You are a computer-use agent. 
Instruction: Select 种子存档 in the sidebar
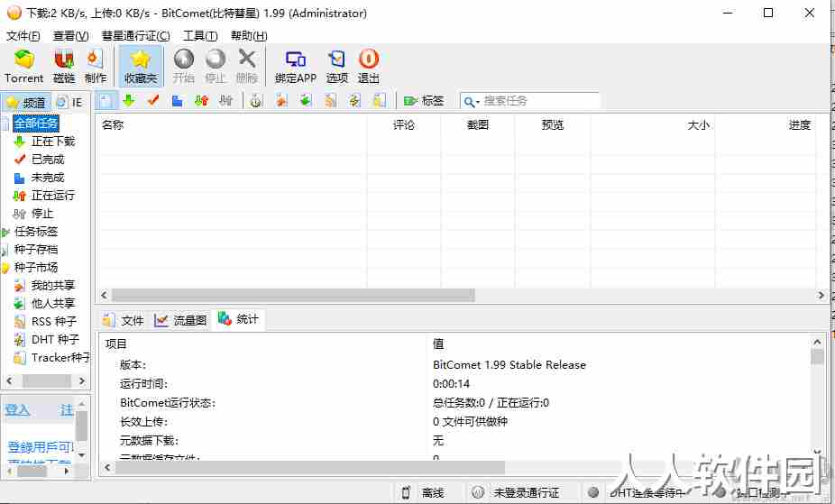[36, 250]
